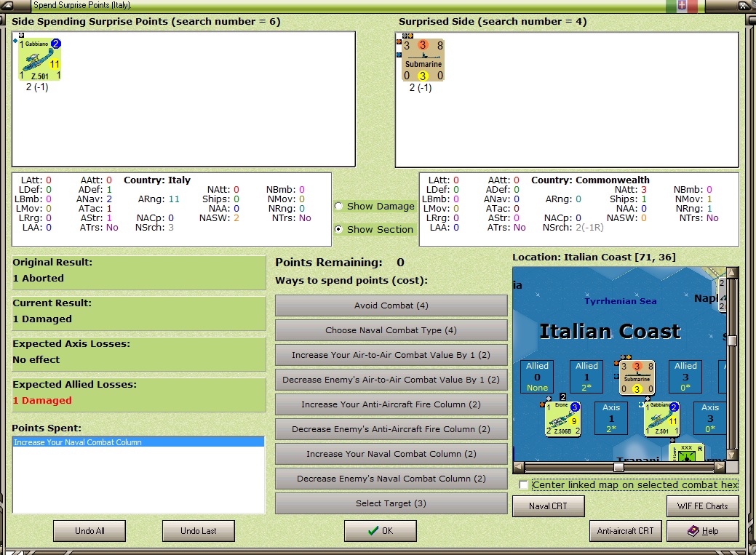The image size is (756, 555).
Task: Click Choose Naval Combat Type (4)
Action: [391, 330]
